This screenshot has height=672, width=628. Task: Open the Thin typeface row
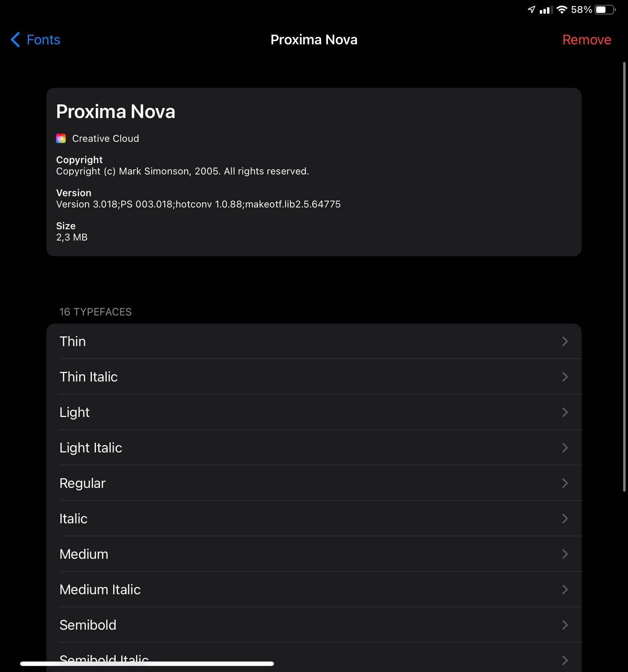point(314,341)
